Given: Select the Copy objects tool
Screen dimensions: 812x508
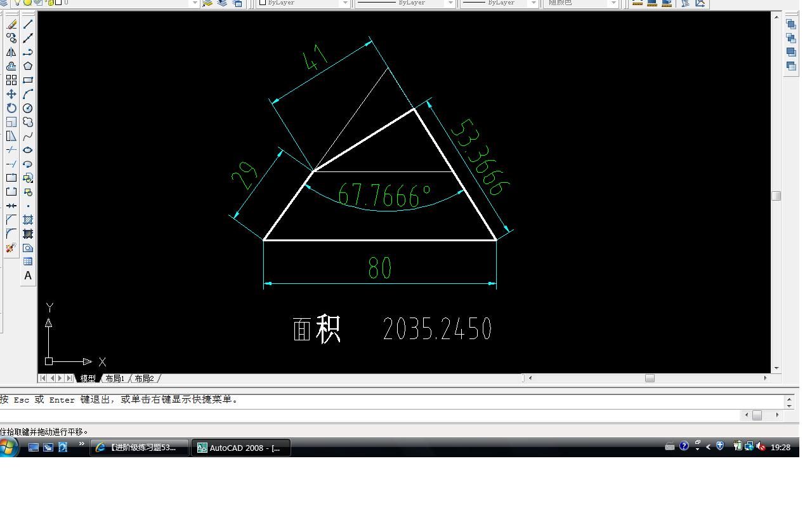Looking at the screenshot, I should (x=11, y=38).
